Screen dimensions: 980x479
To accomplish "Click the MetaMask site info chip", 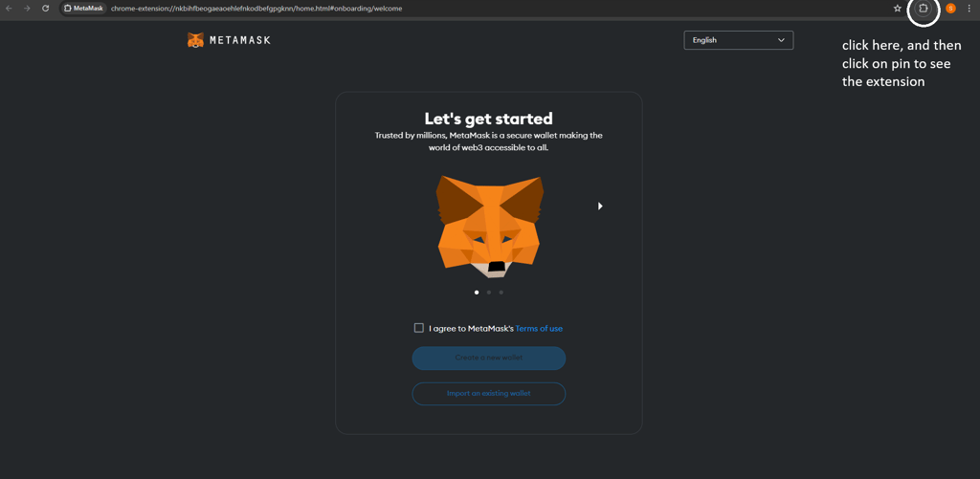I will 84,9.
